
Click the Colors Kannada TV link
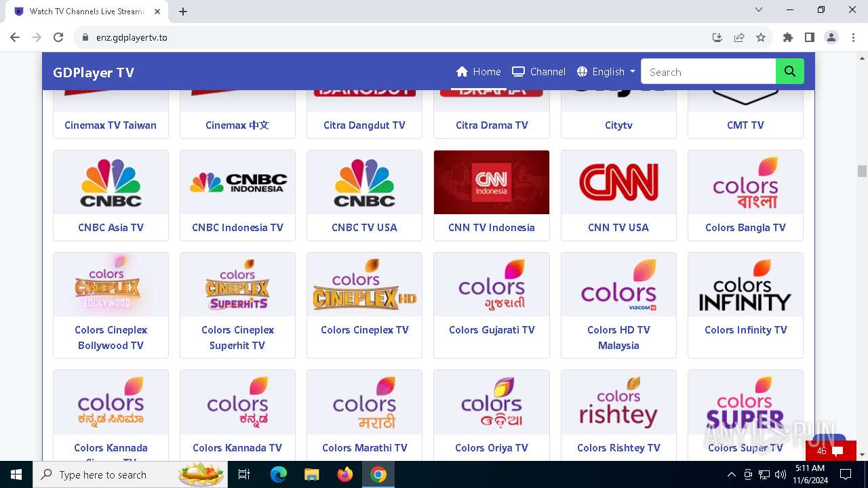tap(237, 447)
